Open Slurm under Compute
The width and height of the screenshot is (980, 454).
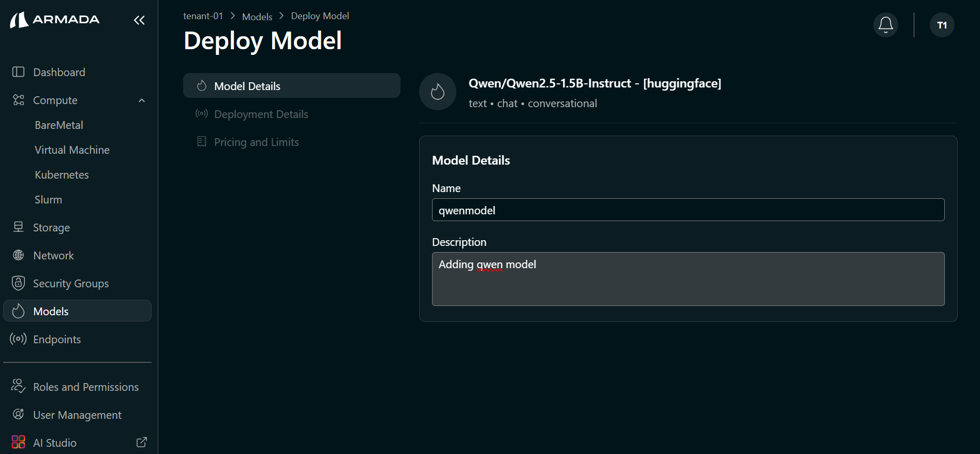tap(48, 200)
